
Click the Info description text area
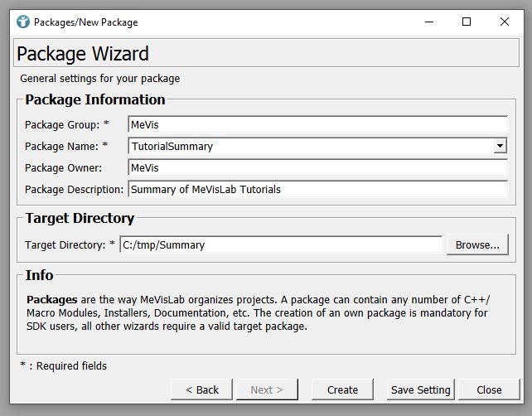[x=258, y=313]
